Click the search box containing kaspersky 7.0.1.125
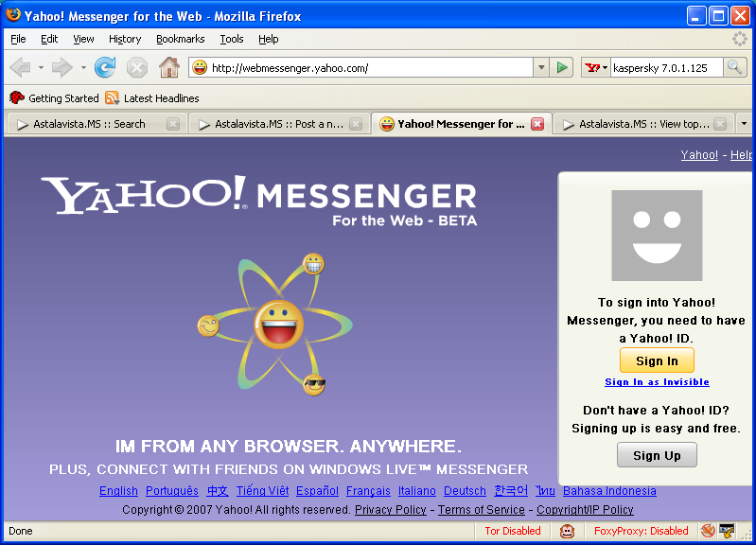756x545 pixels. pos(667,67)
